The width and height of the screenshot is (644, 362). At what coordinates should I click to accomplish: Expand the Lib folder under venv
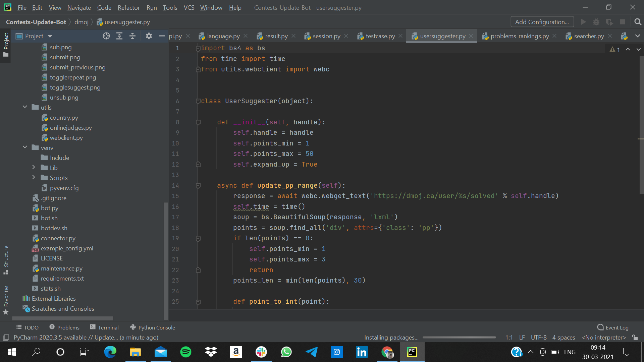pyautogui.click(x=34, y=168)
